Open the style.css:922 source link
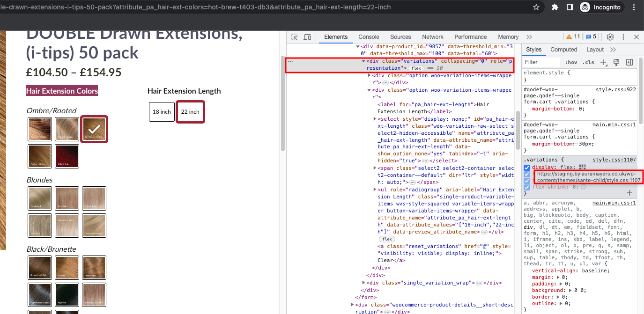The height and width of the screenshot is (314, 644). (615, 89)
